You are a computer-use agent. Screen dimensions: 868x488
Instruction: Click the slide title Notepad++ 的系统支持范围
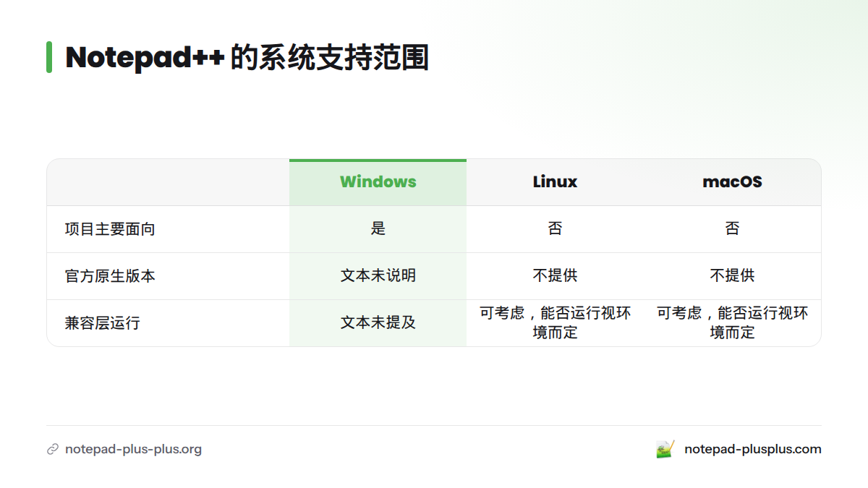pos(247,58)
